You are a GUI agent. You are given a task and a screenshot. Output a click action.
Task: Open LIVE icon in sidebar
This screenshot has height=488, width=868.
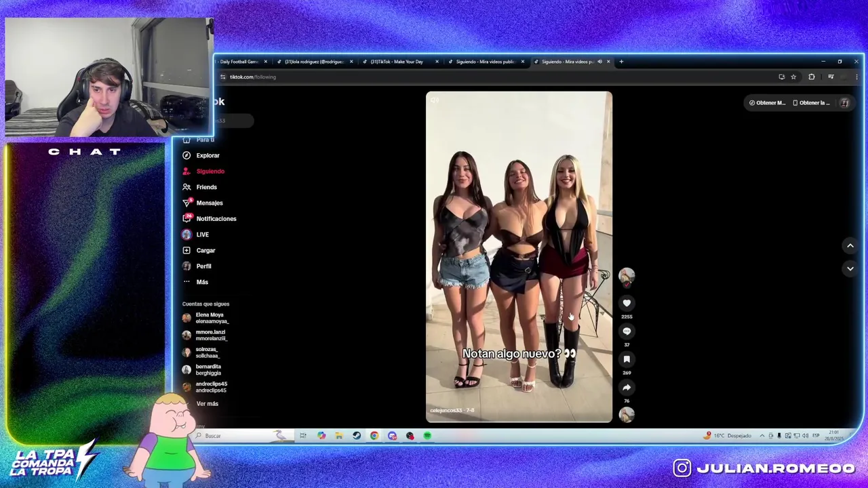coord(186,235)
